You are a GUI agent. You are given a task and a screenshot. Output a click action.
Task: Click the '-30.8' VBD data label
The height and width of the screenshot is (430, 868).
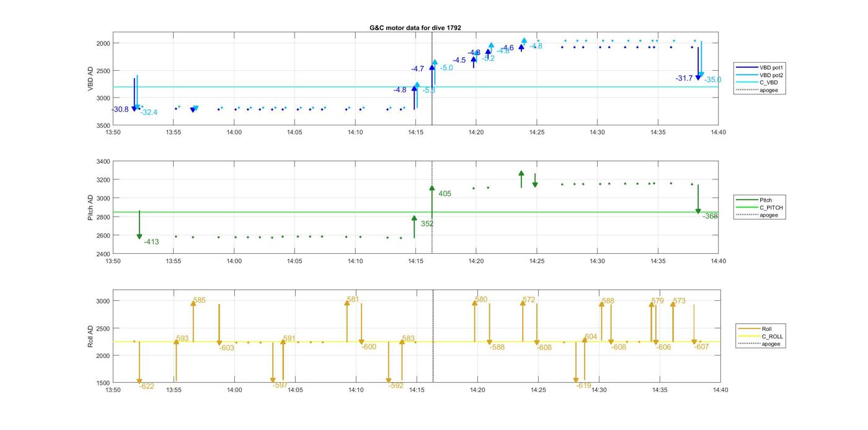pyautogui.click(x=120, y=109)
